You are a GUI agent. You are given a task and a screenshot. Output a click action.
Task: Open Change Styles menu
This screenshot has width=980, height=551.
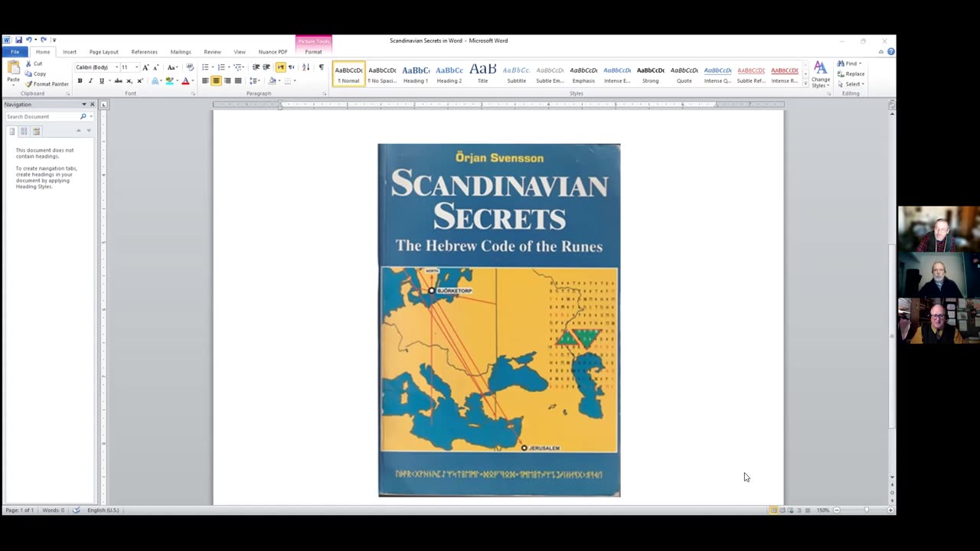(x=821, y=74)
